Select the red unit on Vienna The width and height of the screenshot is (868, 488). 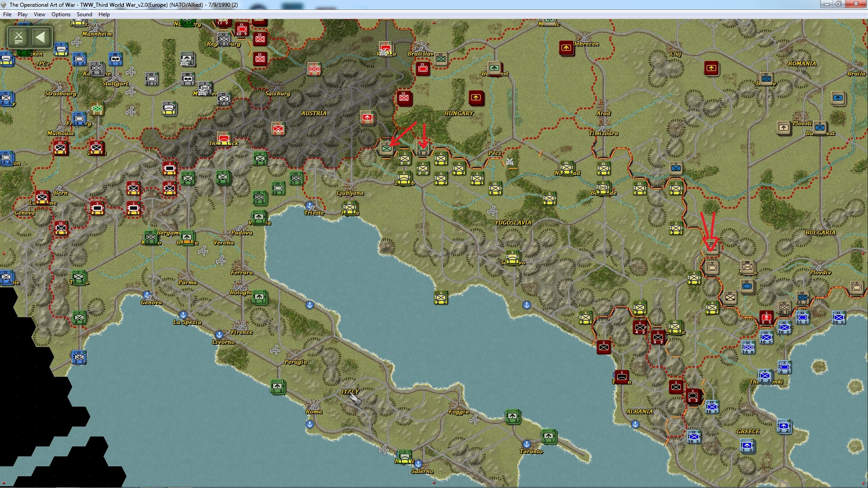coord(385,48)
